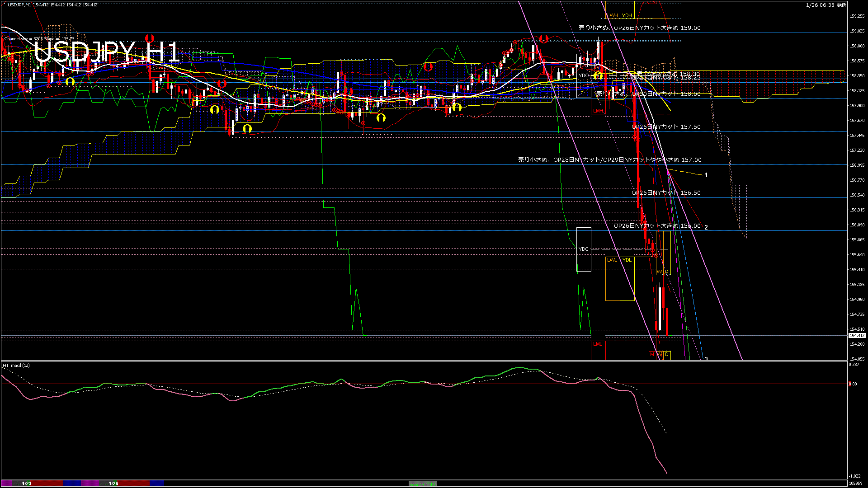Click the lowest yellow up-arrow signal
This screenshot has width=868, height=488.
click(247, 129)
